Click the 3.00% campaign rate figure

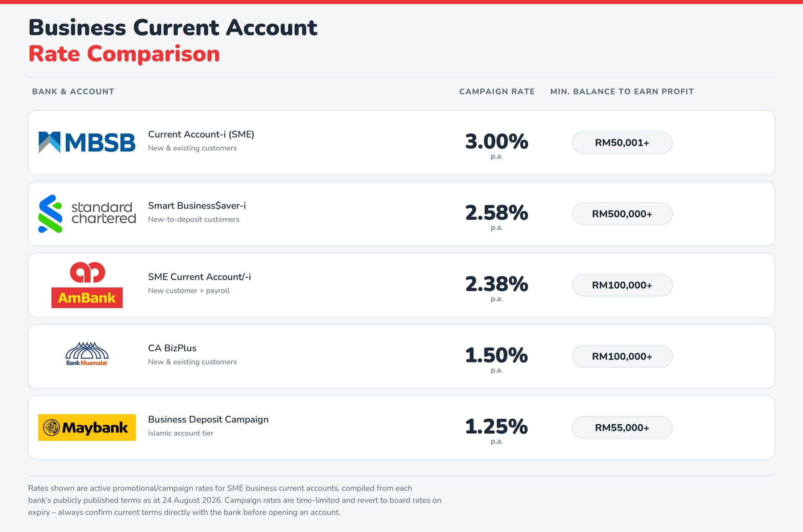497,141
